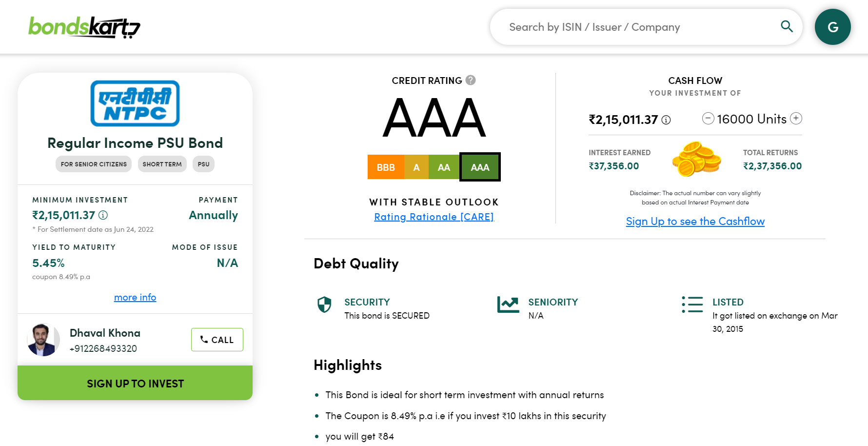868x446 pixels.
Task: Open the G user profile avatar
Action: pyautogui.click(x=832, y=27)
